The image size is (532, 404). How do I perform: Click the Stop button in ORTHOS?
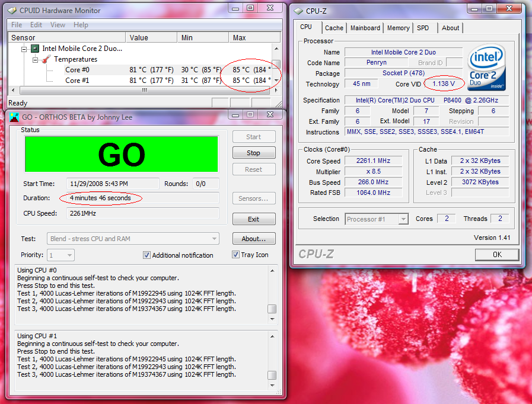[254, 153]
